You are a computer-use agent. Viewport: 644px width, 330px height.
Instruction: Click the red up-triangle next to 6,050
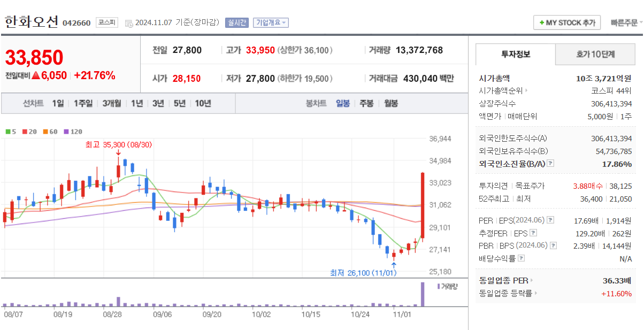tap(36, 76)
